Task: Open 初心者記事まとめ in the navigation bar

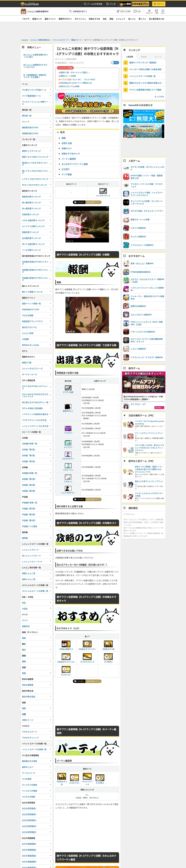Action: point(156,19)
